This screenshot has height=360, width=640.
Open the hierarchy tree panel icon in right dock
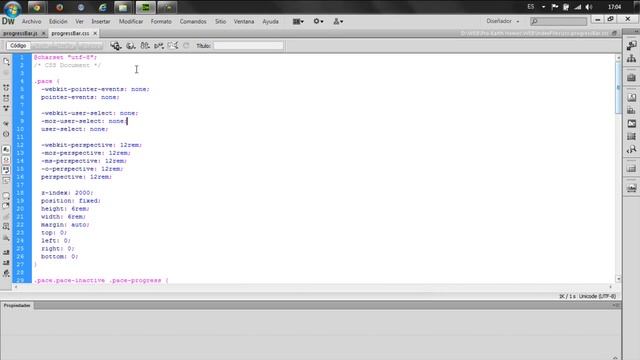(631, 59)
